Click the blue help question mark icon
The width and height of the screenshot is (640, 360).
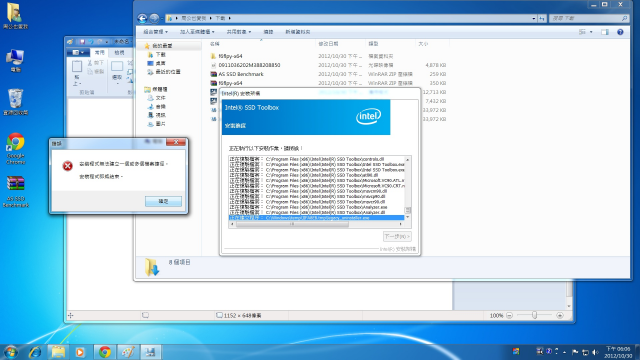click(x=620, y=32)
